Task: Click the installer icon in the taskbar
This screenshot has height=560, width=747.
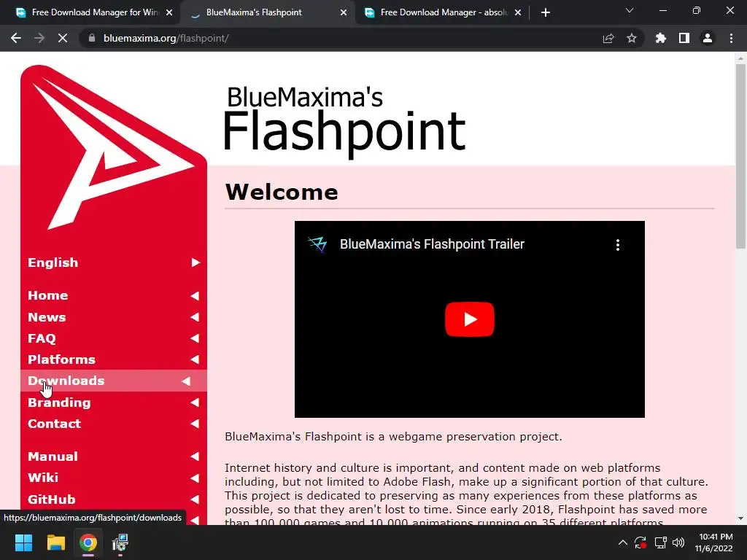Action: tap(120, 542)
